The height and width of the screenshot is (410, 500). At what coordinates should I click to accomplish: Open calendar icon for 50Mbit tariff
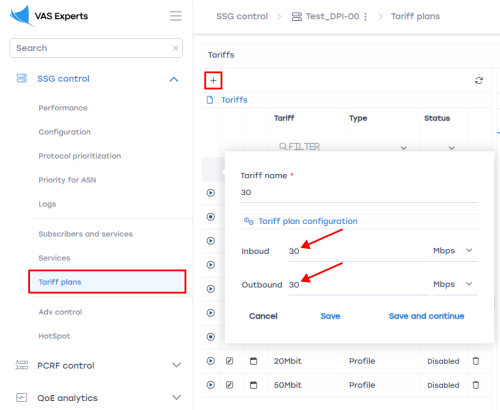253,385
